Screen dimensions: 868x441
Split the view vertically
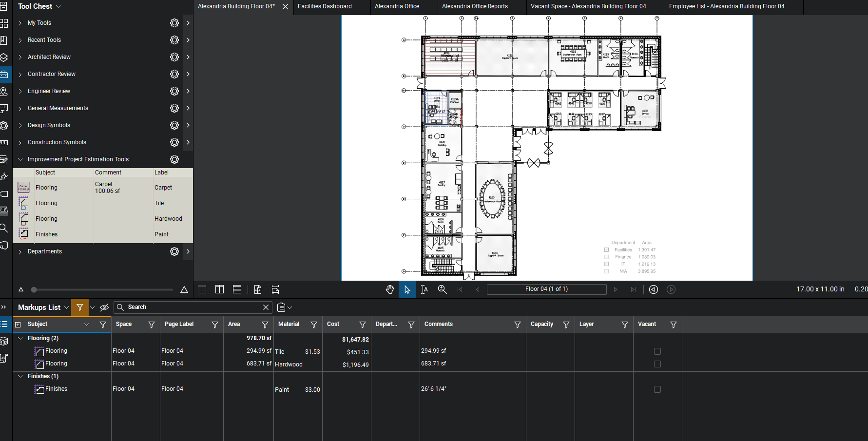(x=219, y=289)
